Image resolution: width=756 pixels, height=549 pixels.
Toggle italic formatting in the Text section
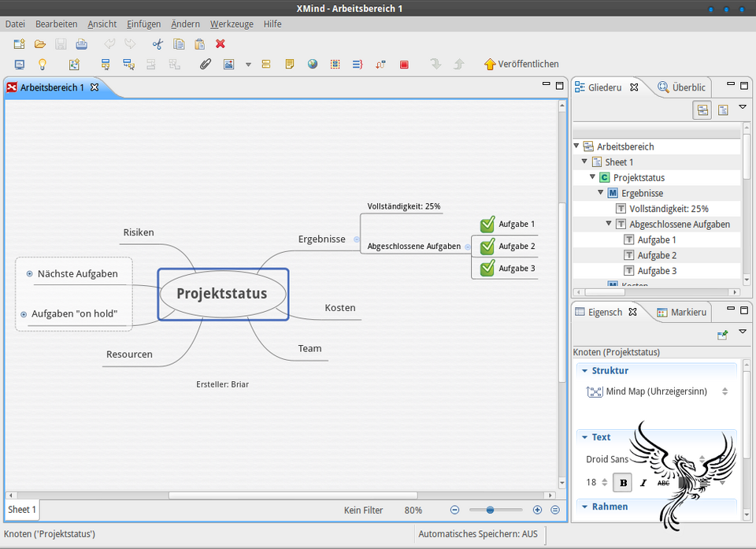[643, 482]
